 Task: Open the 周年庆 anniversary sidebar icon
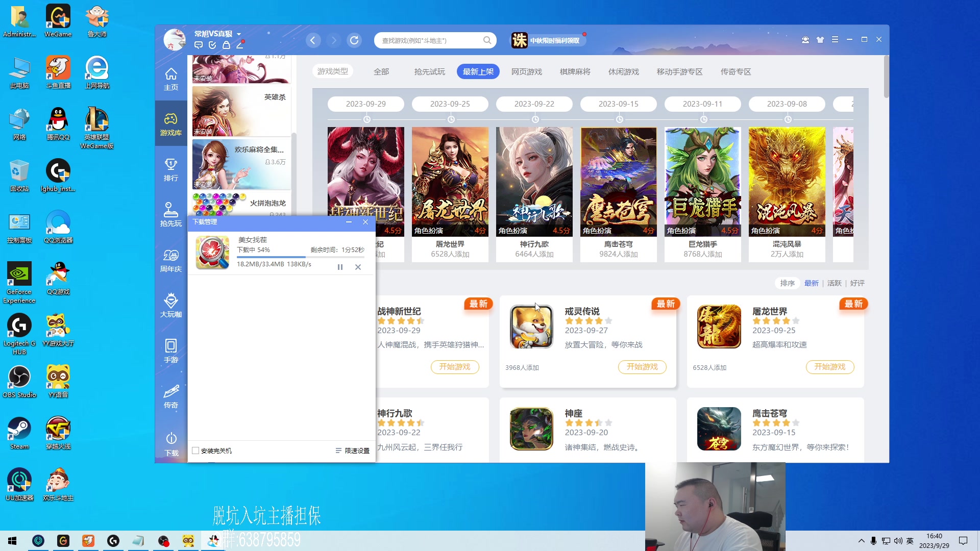(171, 260)
